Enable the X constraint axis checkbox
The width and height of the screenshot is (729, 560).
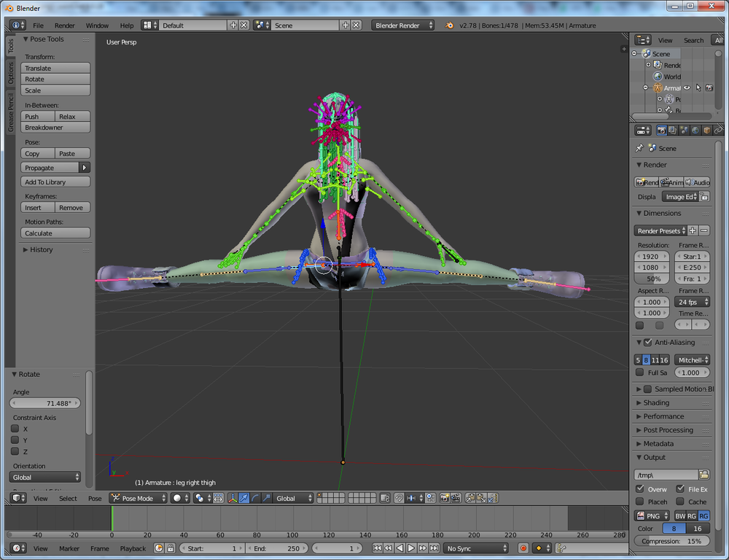coord(15,429)
